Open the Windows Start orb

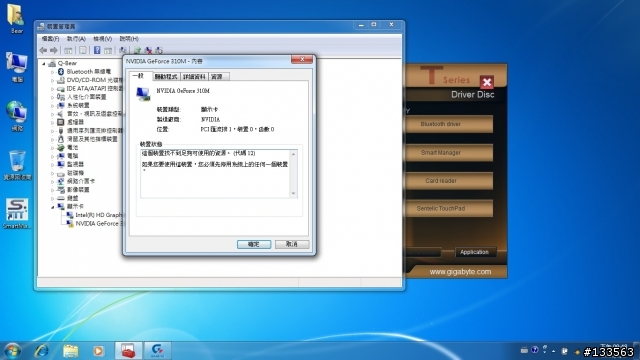[12, 351]
